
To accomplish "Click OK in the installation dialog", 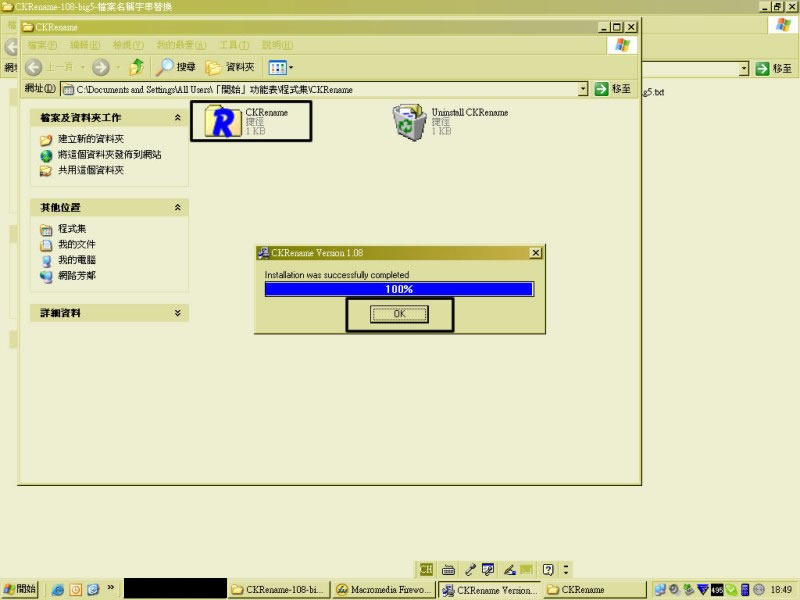I will click(399, 314).
